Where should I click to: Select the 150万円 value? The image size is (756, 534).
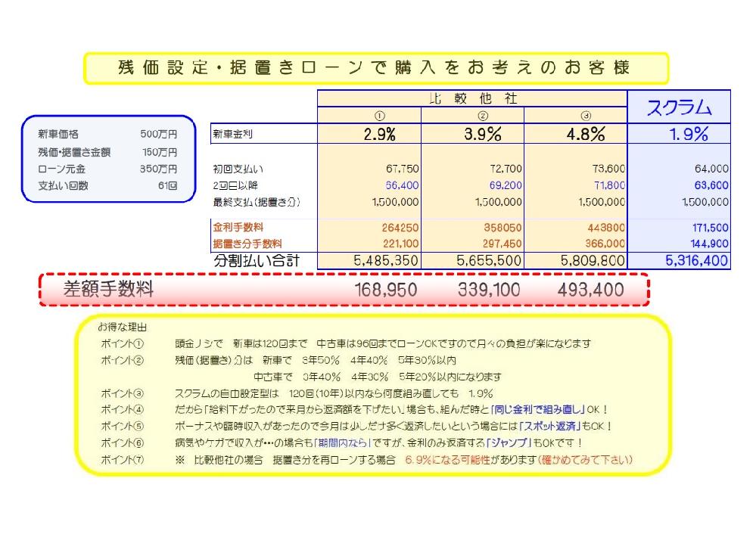[160, 152]
